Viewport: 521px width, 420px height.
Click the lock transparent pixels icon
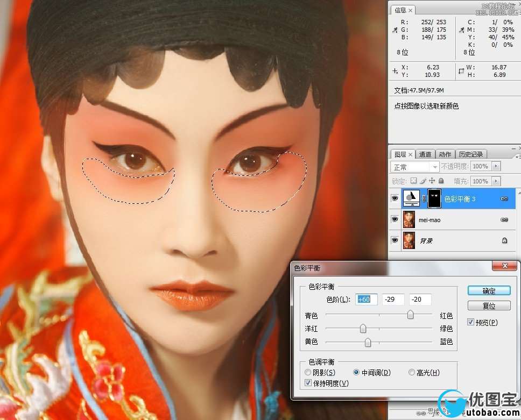point(413,181)
